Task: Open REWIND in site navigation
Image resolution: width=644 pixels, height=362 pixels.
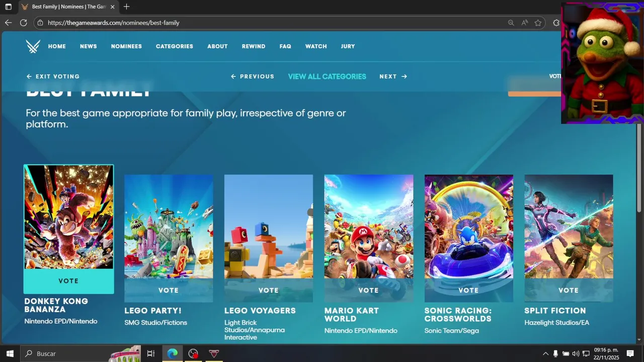Action: (x=254, y=46)
